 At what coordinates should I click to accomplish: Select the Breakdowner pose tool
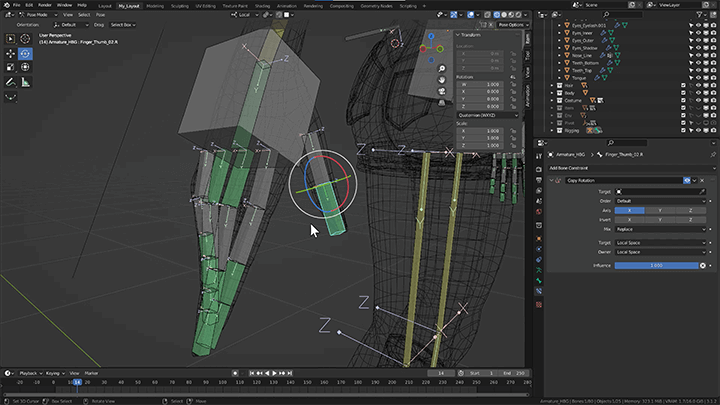10,97
